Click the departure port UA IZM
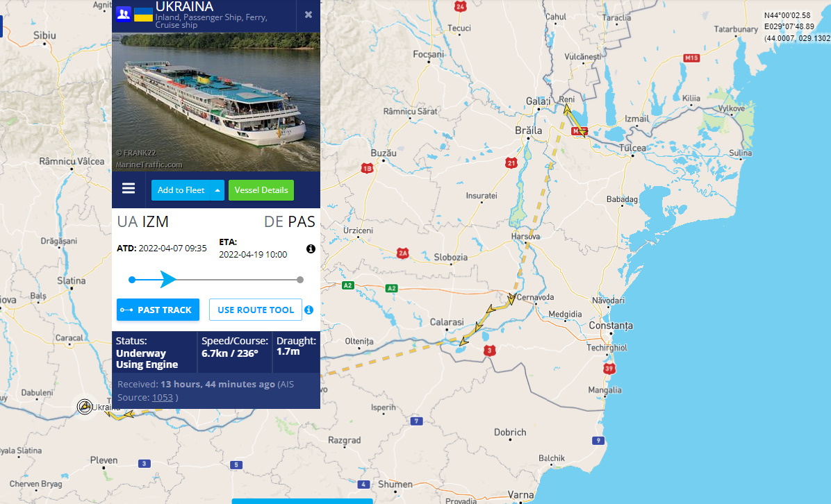Image resolution: width=831 pixels, height=504 pixels. click(x=142, y=222)
